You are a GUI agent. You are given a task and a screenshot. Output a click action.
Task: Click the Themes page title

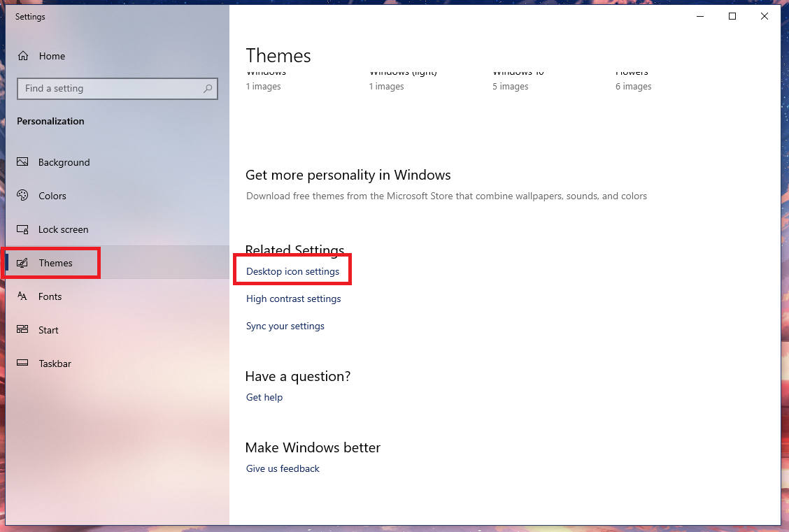tap(278, 55)
